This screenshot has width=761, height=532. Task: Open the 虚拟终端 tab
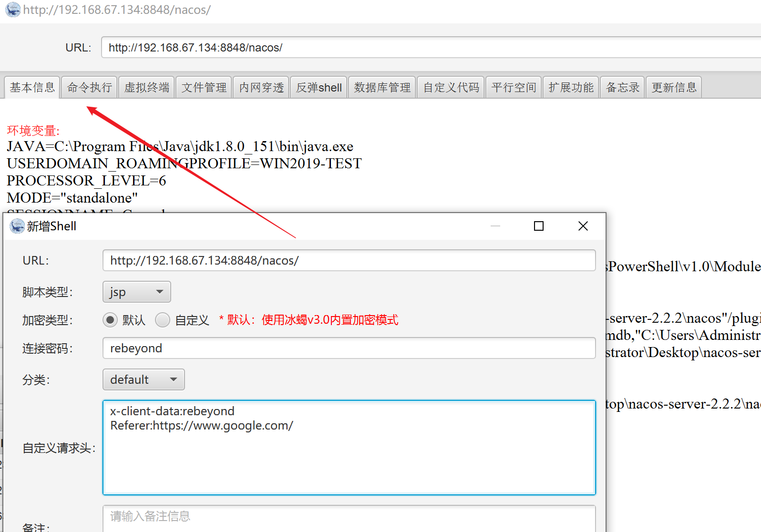[x=146, y=87]
